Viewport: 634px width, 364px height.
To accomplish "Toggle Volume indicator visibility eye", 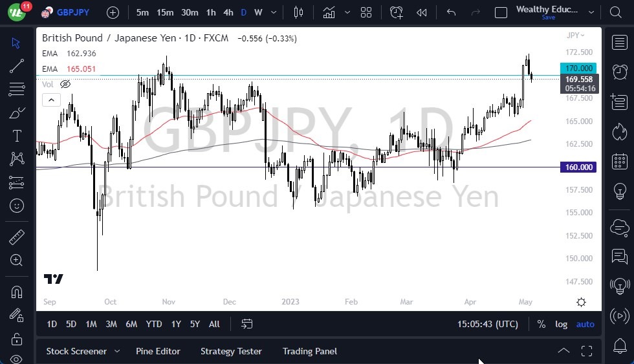I will pos(65,84).
